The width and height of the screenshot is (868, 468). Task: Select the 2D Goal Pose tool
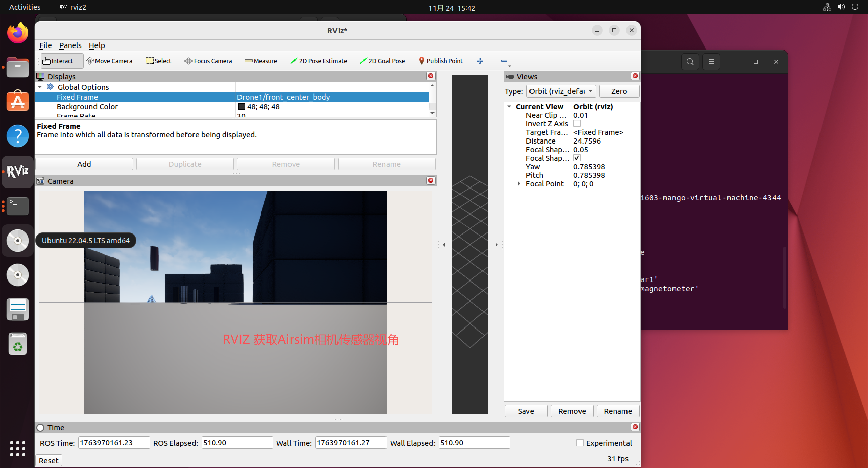[x=382, y=61]
